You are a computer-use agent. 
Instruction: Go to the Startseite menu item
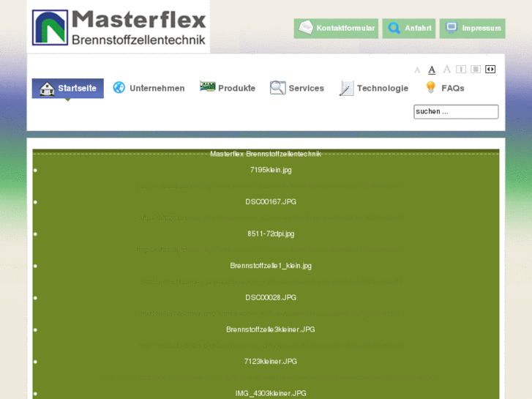coord(68,89)
